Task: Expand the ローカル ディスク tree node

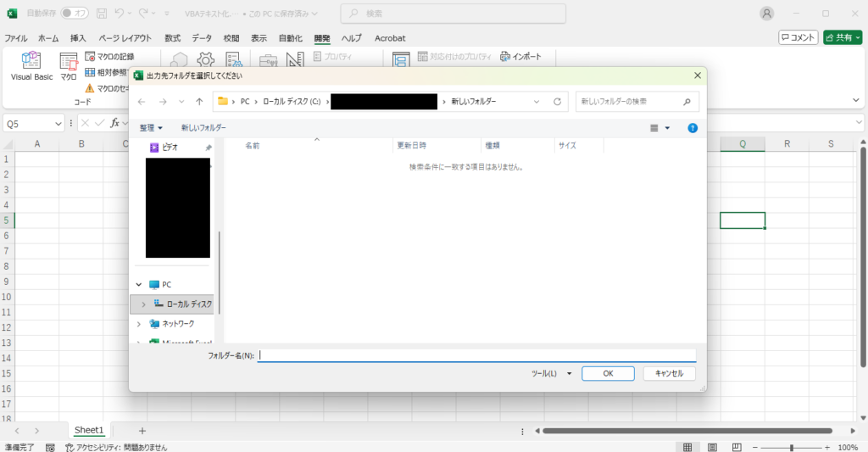Action: [x=143, y=304]
